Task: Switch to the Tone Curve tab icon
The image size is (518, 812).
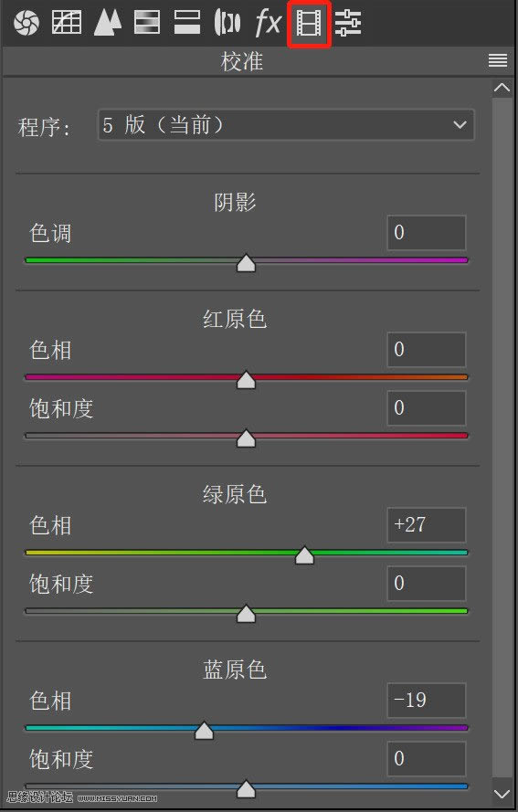Action: [67, 23]
